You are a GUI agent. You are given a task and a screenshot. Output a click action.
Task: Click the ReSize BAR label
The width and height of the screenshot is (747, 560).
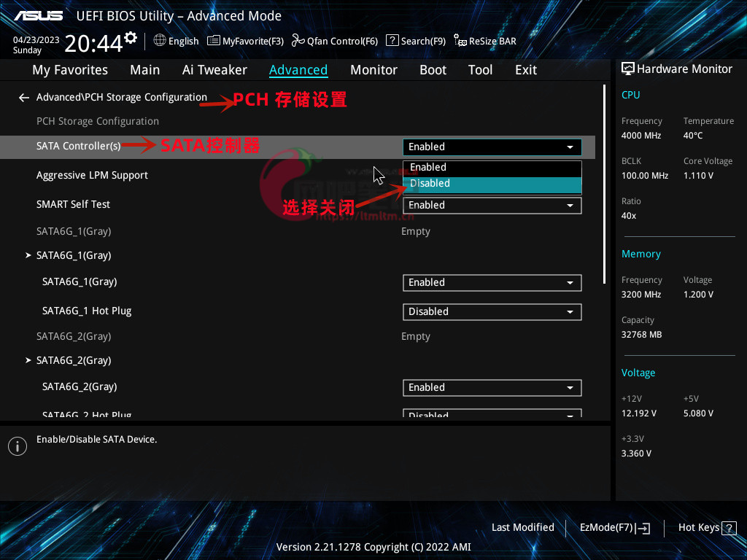pos(492,41)
